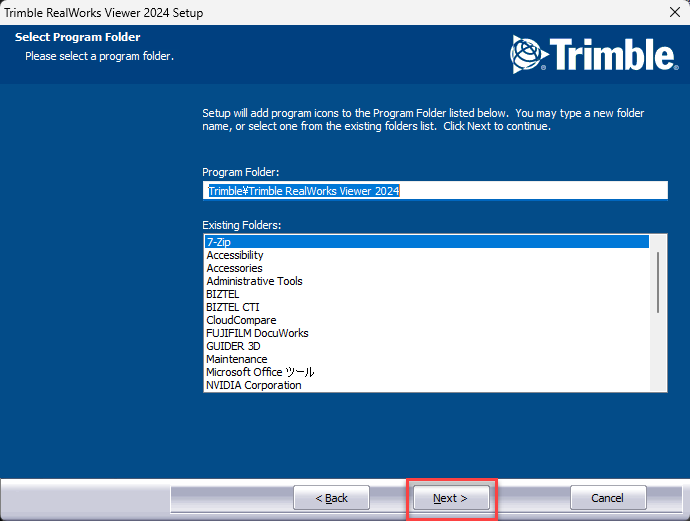
Task: Choose Microsoft Office ツール folder
Action: tap(260, 372)
